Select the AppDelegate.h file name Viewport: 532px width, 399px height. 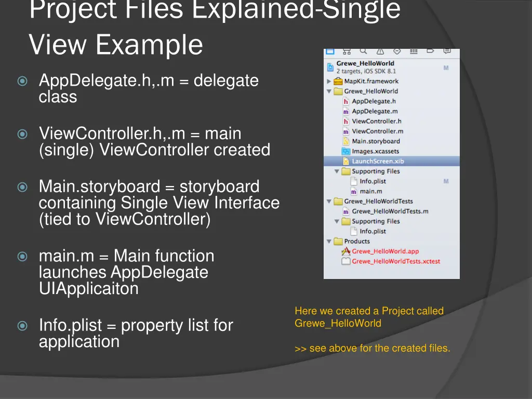click(x=374, y=101)
